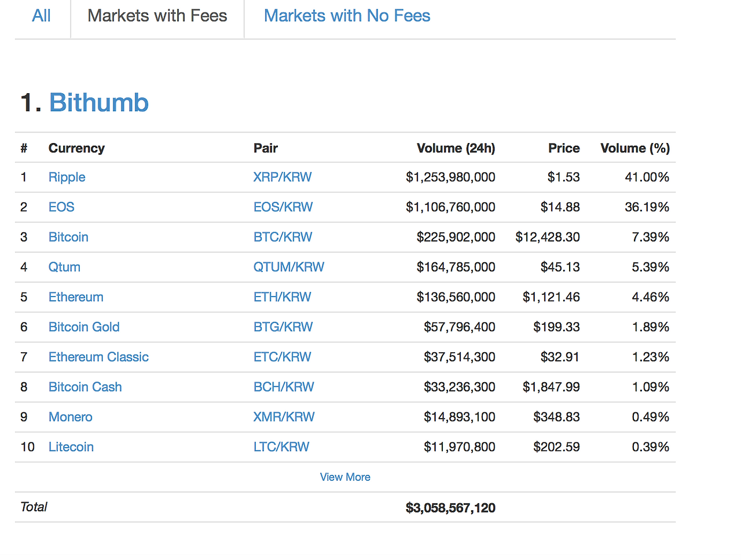The height and width of the screenshot is (560, 741).
Task: Open the Ripple currency link
Action: tap(67, 177)
